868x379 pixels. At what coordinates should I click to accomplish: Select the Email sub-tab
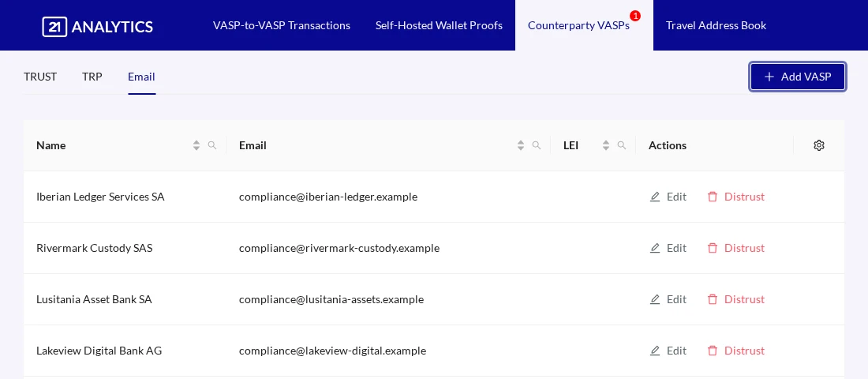tap(141, 77)
